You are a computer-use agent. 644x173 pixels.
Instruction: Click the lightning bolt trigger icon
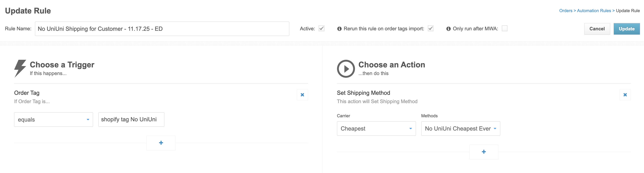click(20, 68)
